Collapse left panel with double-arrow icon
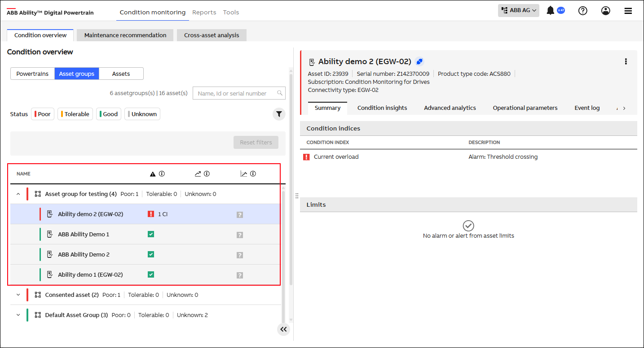644x348 pixels. pyautogui.click(x=283, y=330)
